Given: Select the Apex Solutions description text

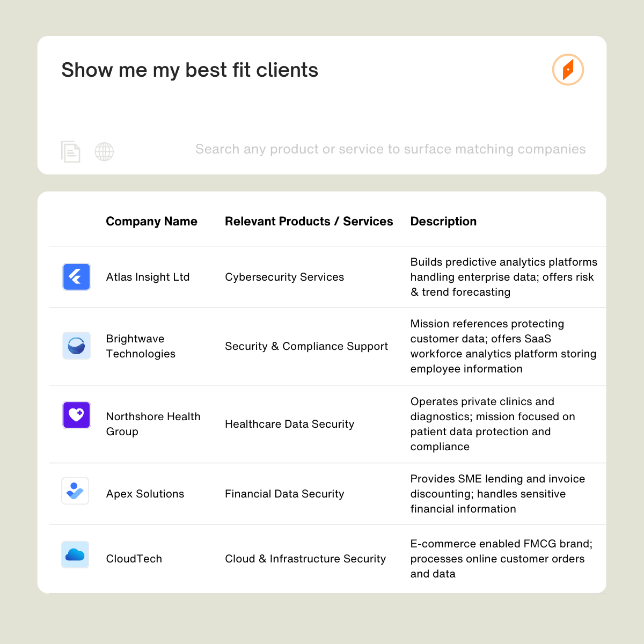Looking at the screenshot, I should pyautogui.click(x=497, y=494).
